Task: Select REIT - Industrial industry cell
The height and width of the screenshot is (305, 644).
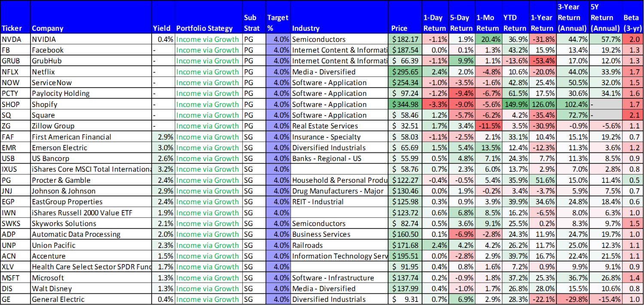Action: tap(339, 202)
